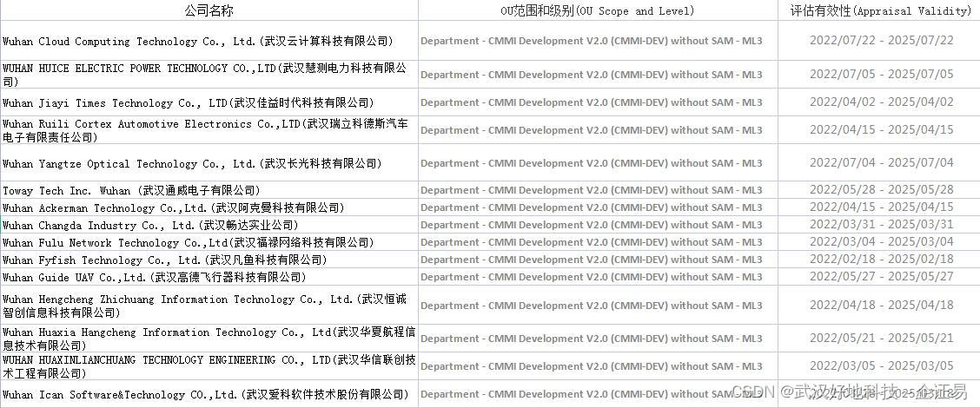Select the Wuhan Fyfish Technology cell
Image resolution: width=980 pixels, height=408 pixels.
pyautogui.click(x=209, y=260)
